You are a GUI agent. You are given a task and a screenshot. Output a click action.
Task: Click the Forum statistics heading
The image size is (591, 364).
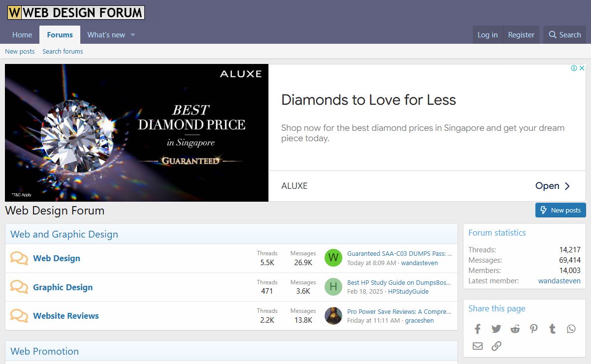pyautogui.click(x=497, y=233)
